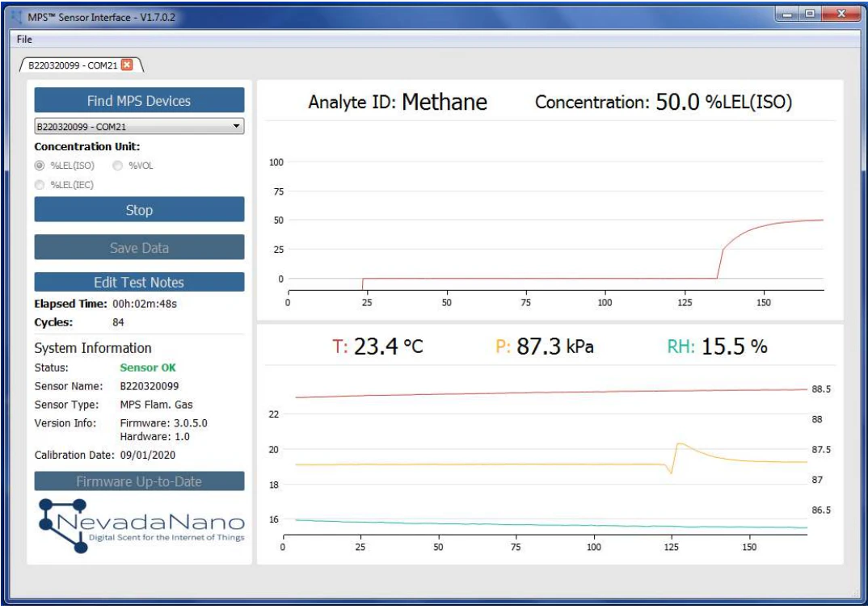Viewport: 868px width, 609px height.
Task: Select the B220320099 - COM21 tab
Action: pos(73,65)
